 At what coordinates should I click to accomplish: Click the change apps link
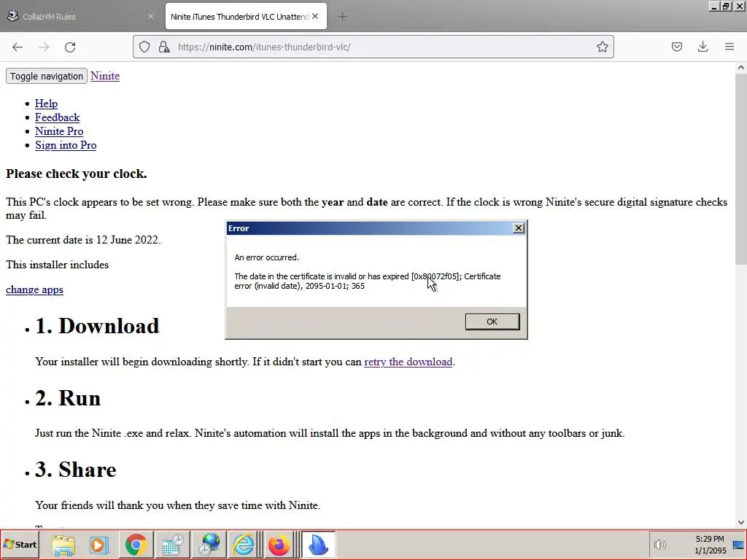[x=34, y=290]
